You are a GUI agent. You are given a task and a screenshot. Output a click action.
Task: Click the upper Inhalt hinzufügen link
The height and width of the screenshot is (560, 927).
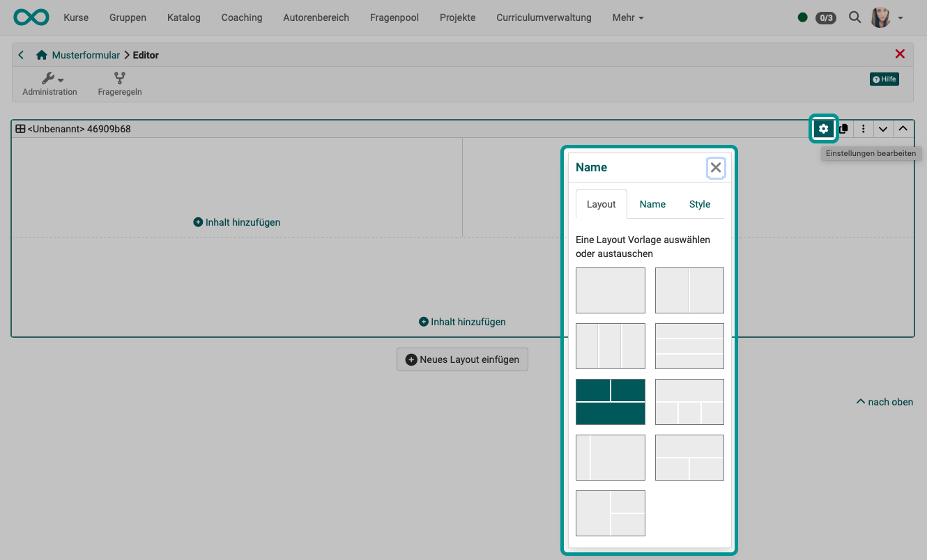238,221
